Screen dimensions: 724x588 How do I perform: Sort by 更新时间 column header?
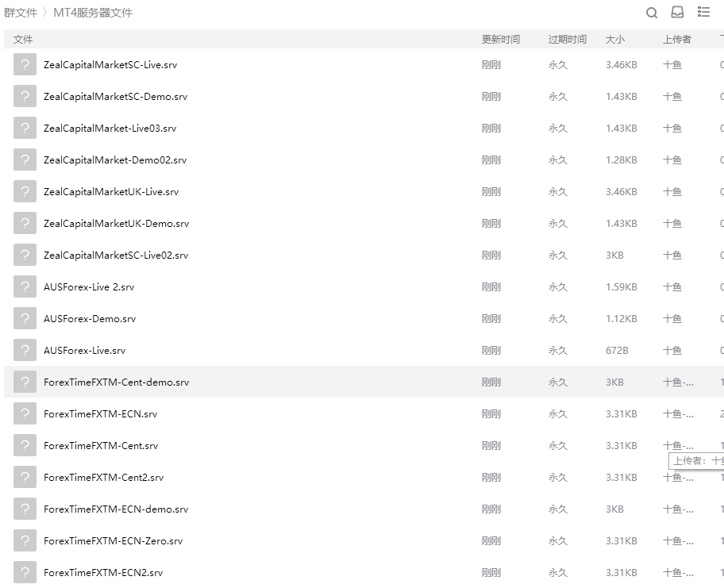click(x=500, y=40)
